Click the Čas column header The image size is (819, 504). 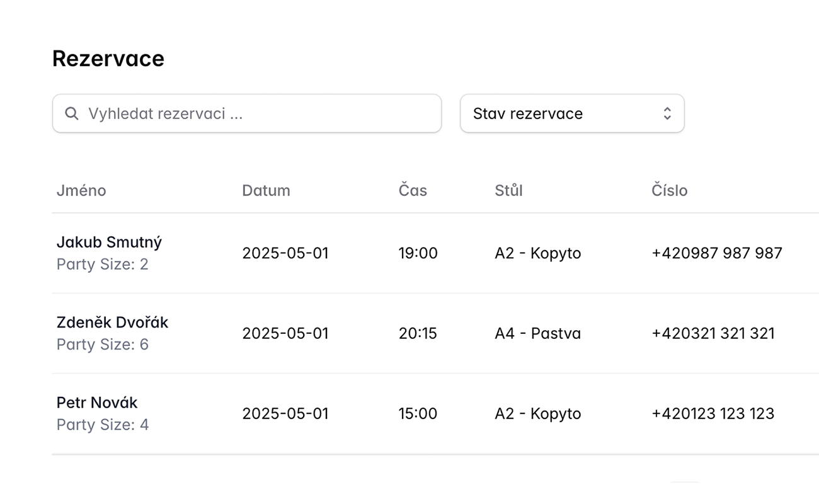413,190
